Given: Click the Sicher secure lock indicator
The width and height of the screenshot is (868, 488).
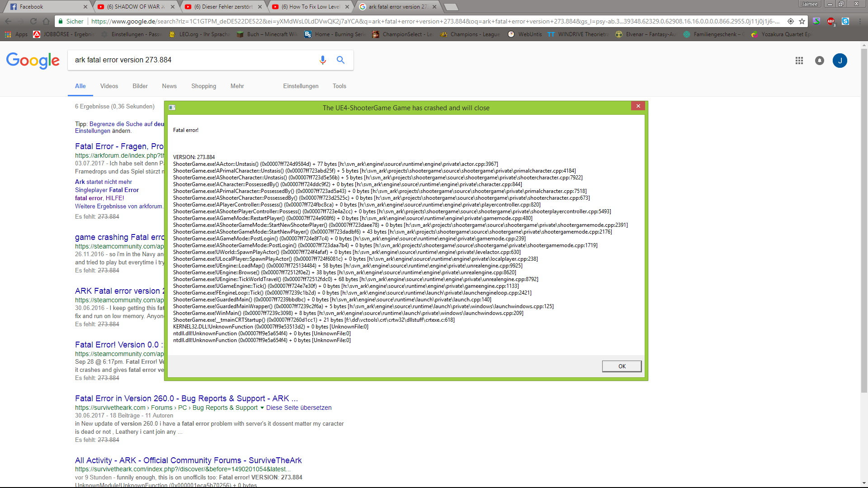Looking at the screenshot, I should pos(71,21).
